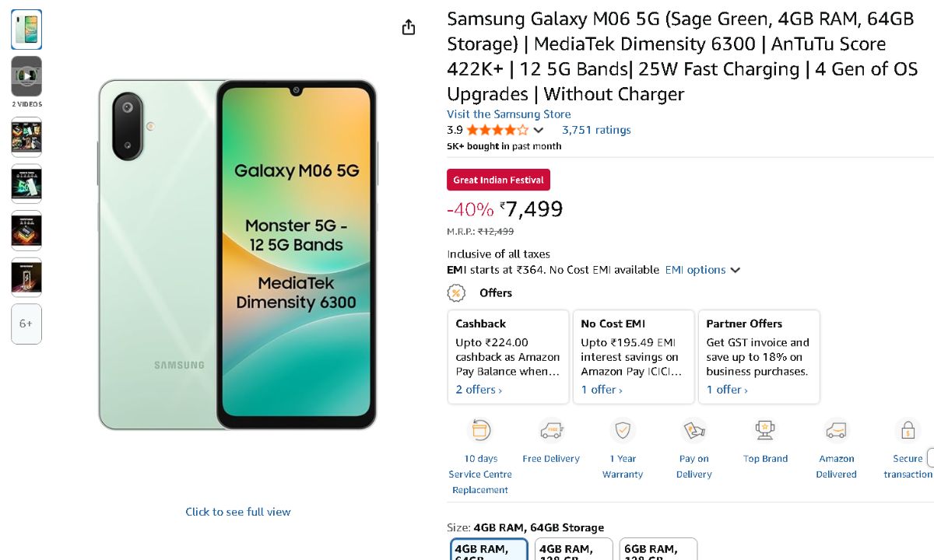Click the Amazon Delivered icon
This screenshot has height=560, width=934.
837,430
